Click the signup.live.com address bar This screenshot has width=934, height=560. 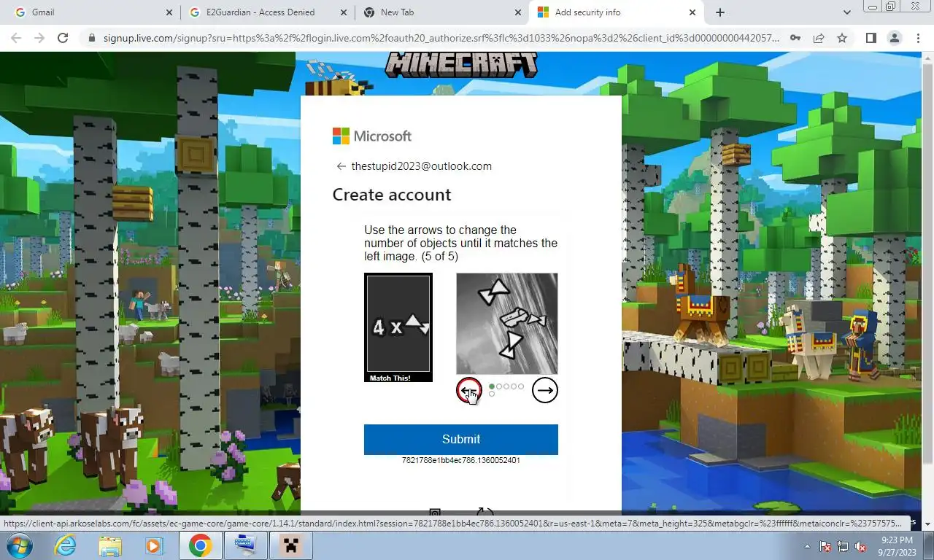pos(440,38)
